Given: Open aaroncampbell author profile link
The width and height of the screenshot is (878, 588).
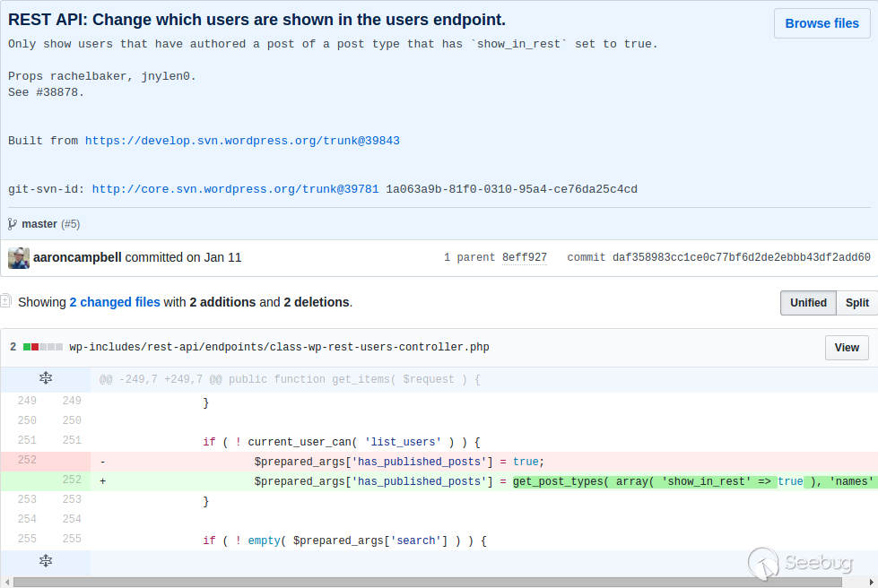Looking at the screenshot, I should 77,257.
